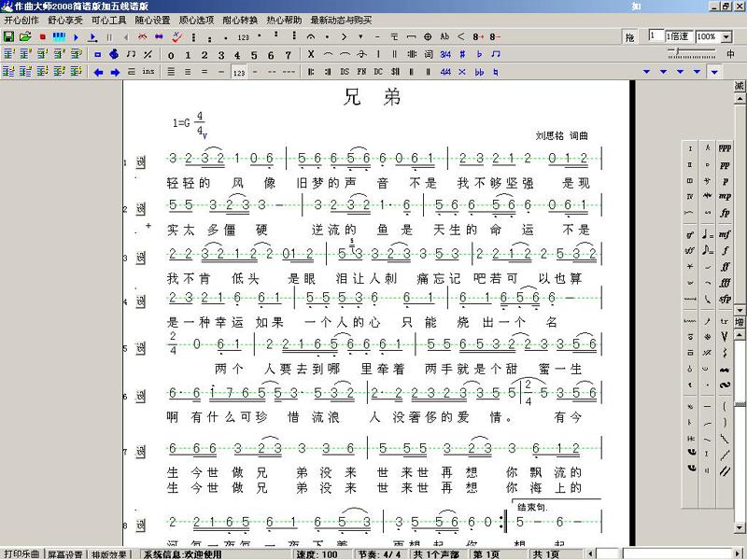The image size is (747, 560).
Task: Open the 顺心选项 menu
Action: [196, 20]
